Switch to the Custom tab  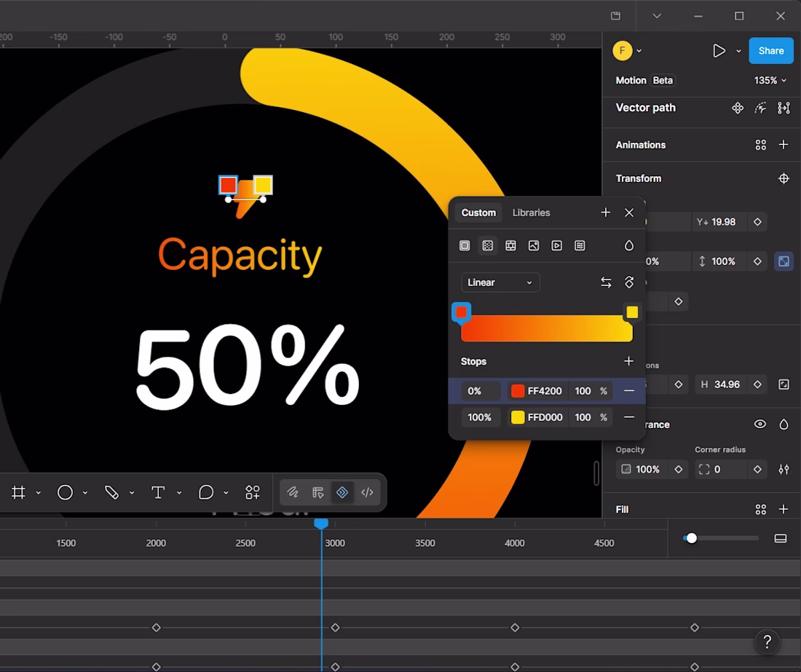pyautogui.click(x=478, y=213)
